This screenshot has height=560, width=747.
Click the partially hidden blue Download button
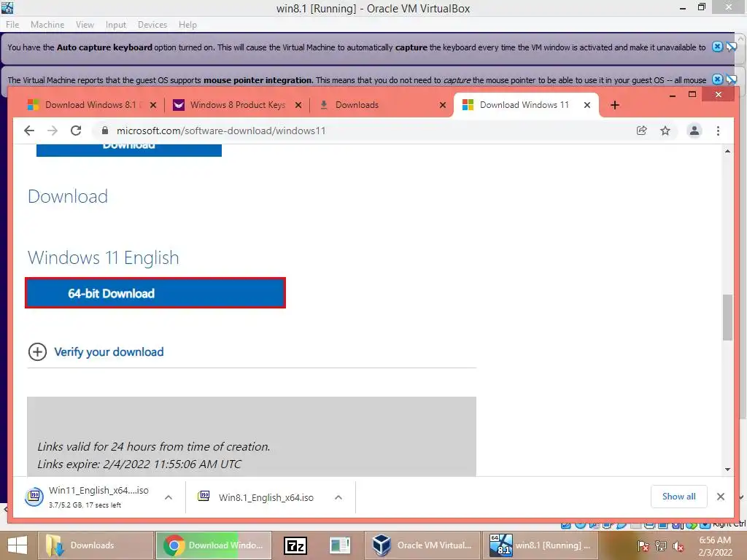pyautogui.click(x=129, y=149)
